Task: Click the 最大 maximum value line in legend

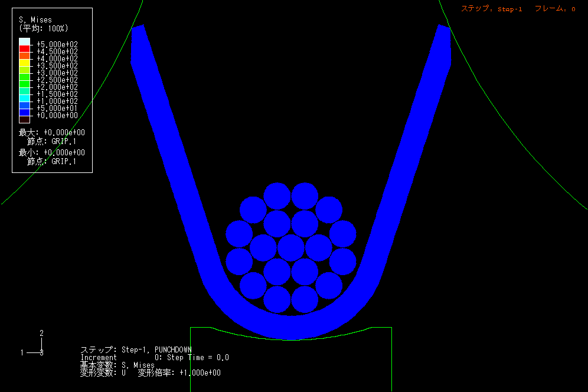Action: click(51, 133)
